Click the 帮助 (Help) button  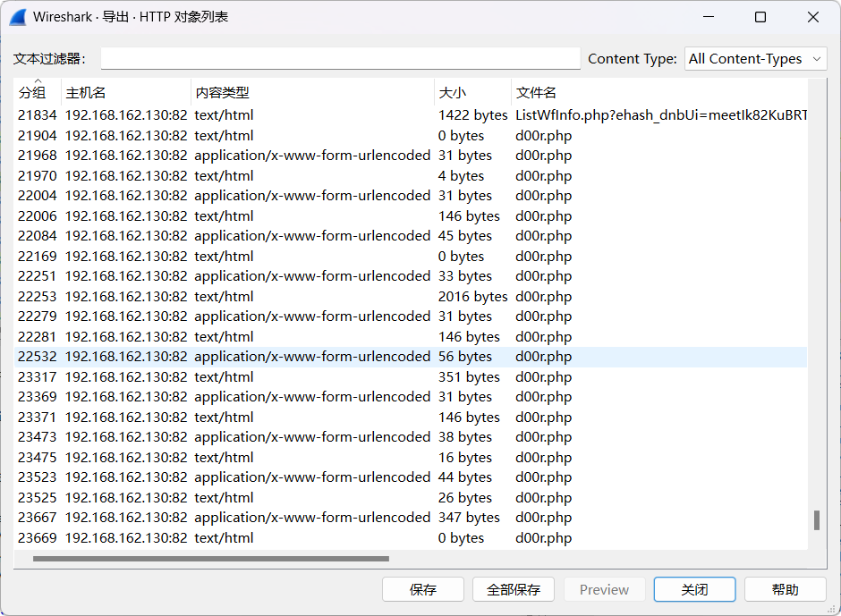(x=786, y=590)
